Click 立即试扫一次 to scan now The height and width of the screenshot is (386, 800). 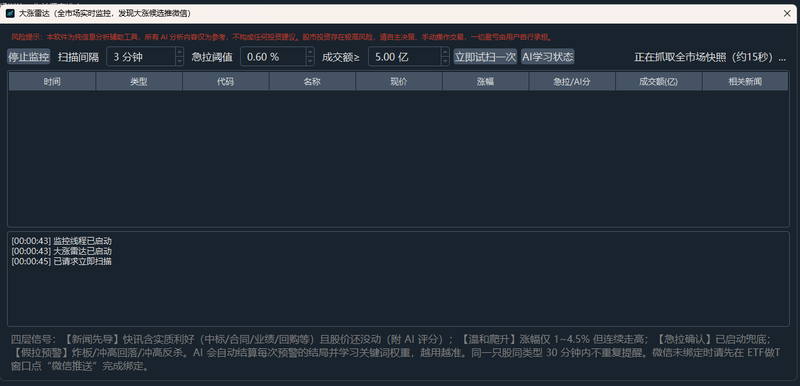pyautogui.click(x=485, y=57)
